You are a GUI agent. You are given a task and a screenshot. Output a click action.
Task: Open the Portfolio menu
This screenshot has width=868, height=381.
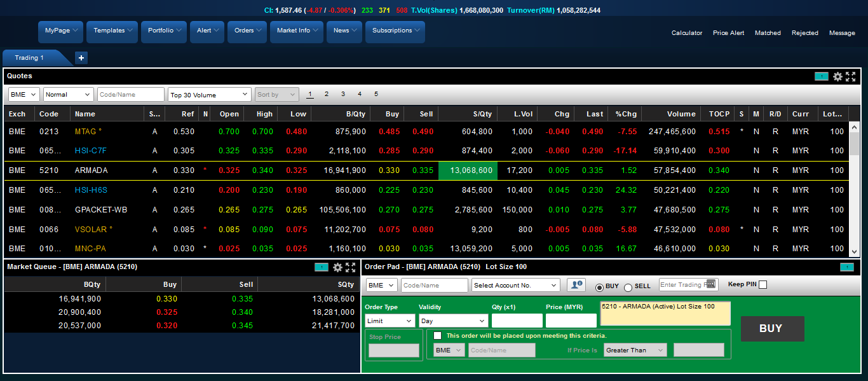pos(163,31)
